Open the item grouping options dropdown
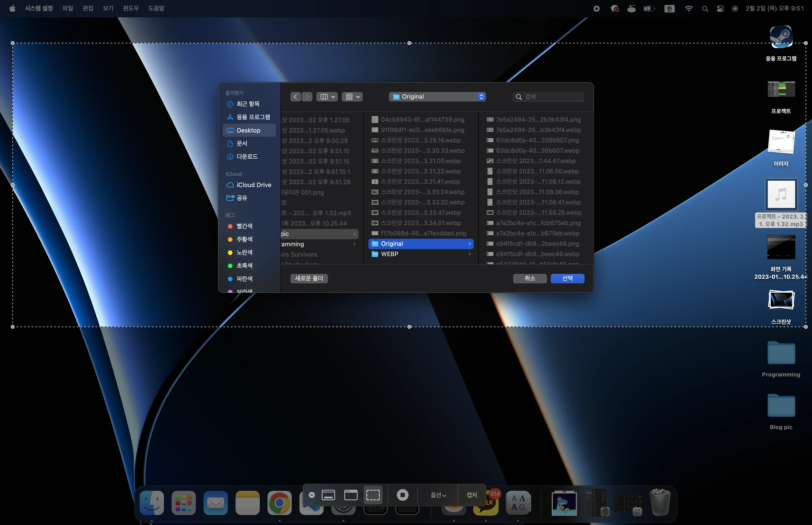The image size is (812, 525). tap(352, 97)
